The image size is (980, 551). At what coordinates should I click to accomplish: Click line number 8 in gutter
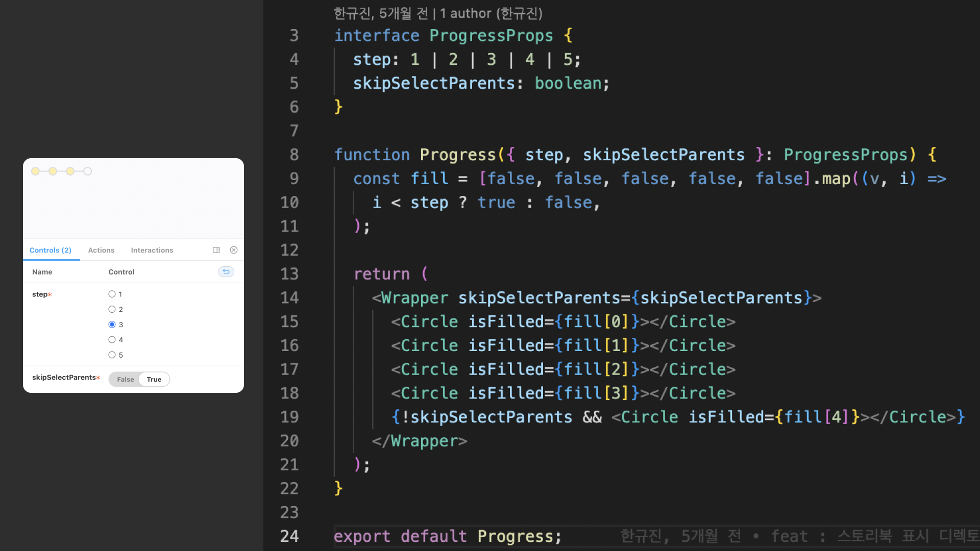pyautogui.click(x=294, y=155)
